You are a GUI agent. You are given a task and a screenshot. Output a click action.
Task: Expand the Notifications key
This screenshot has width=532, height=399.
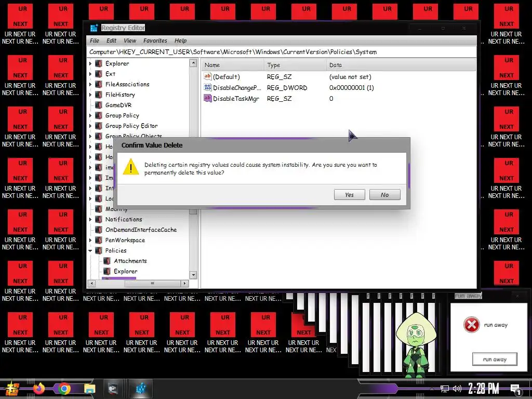pos(90,220)
